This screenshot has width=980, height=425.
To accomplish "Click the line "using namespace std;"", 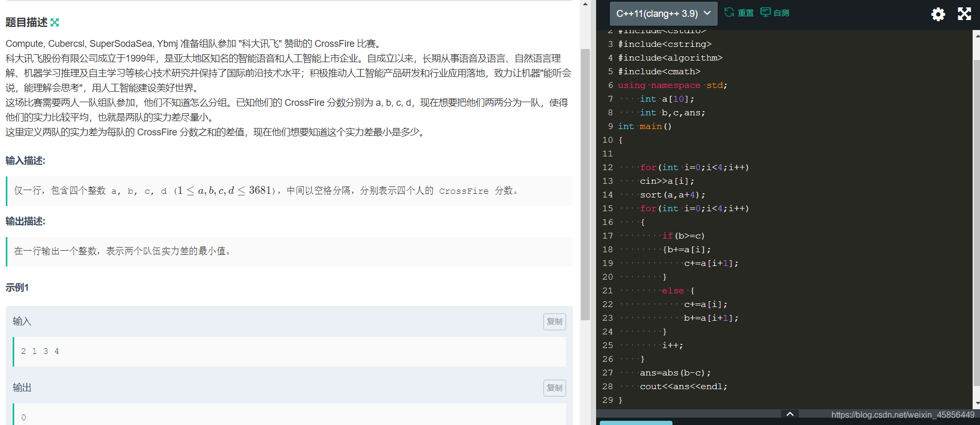I will click(x=672, y=85).
